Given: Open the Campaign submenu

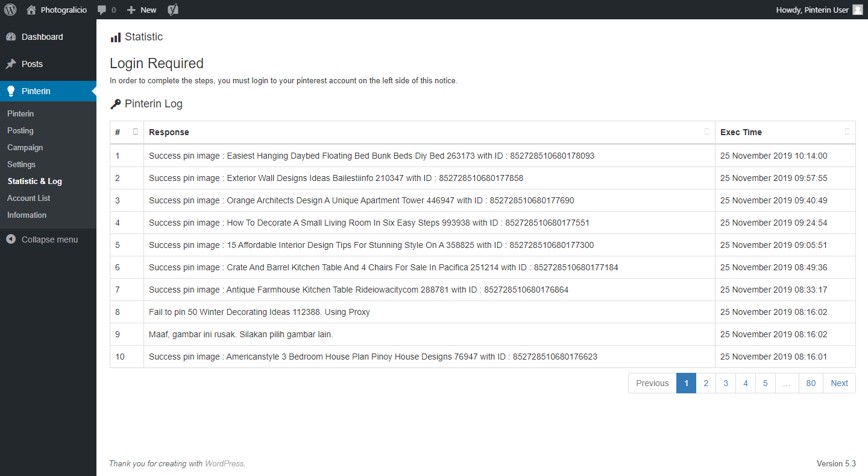Looking at the screenshot, I should (25, 147).
